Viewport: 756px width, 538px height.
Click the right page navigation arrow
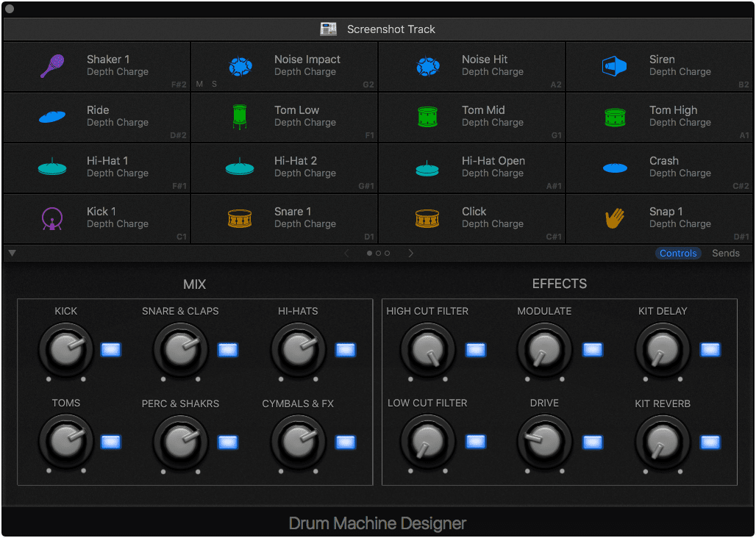(410, 253)
